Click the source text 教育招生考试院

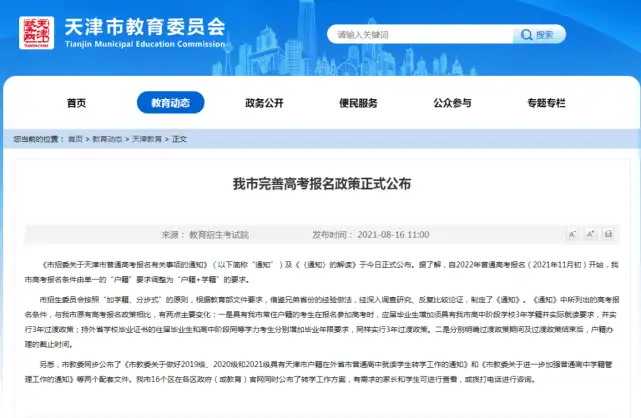(x=219, y=235)
